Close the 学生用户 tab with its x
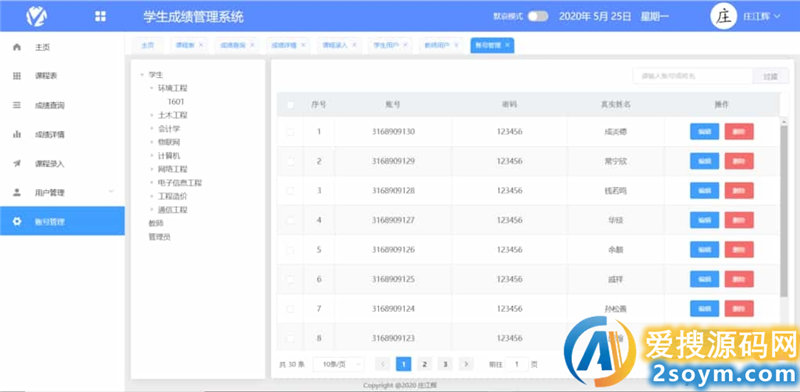Screen dimensions: 800x392 405,45
